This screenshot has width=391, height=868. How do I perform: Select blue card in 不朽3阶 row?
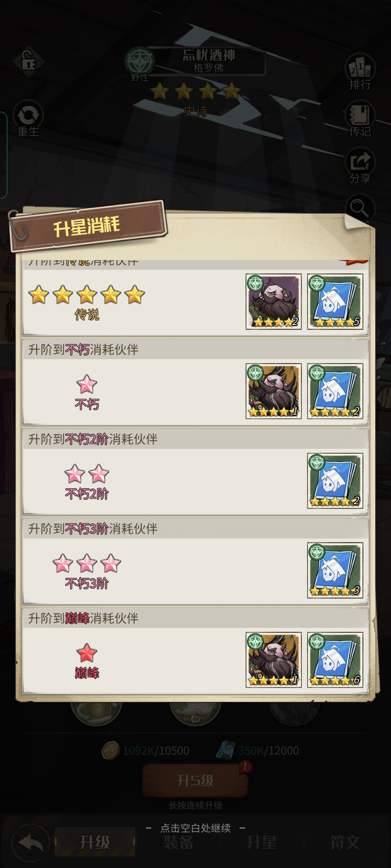(x=335, y=570)
